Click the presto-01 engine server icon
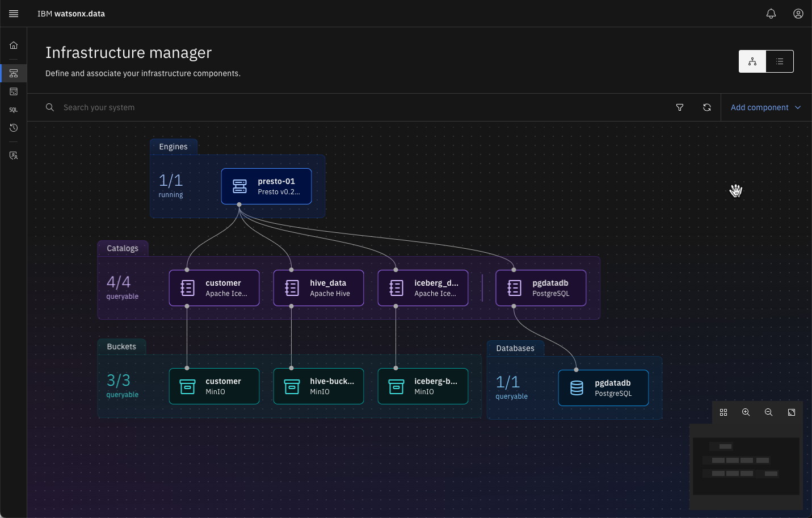Image resolution: width=812 pixels, height=518 pixels. coord(240,186)
